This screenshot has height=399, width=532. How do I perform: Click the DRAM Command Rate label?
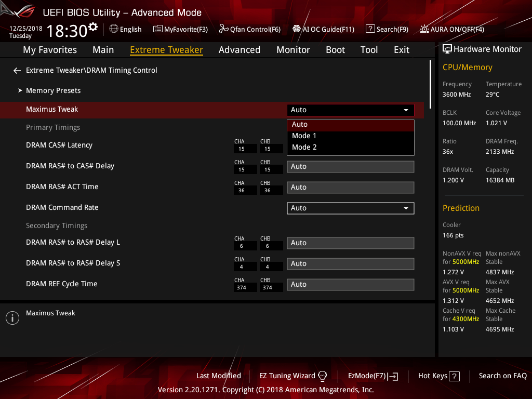tap(62, 207)
